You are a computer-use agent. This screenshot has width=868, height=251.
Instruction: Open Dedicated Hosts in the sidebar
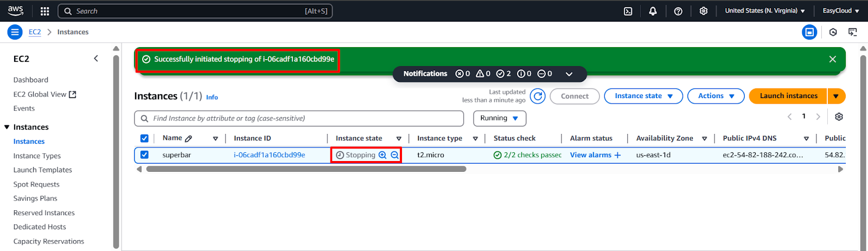[40, 227]
